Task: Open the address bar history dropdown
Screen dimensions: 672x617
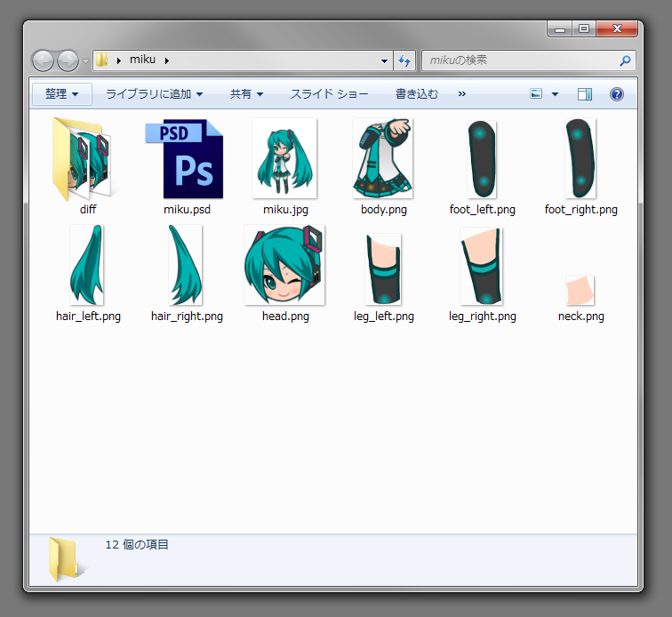Action: 384,60
